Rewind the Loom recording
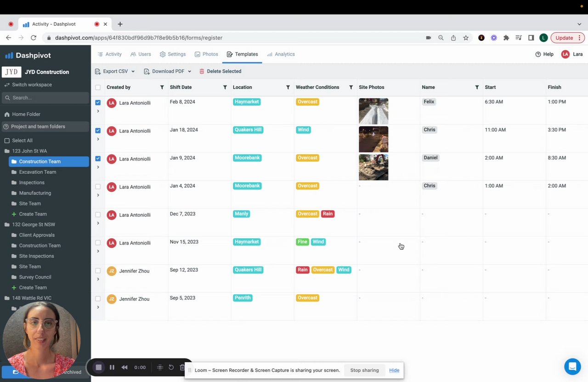This screenshot has height=382, width=588. pyautogui.click(x=124, y=367)
